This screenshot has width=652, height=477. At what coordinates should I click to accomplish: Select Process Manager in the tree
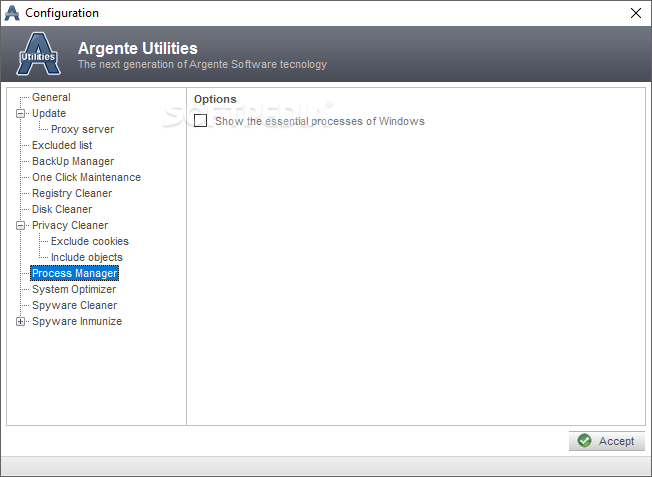(75, 273)
